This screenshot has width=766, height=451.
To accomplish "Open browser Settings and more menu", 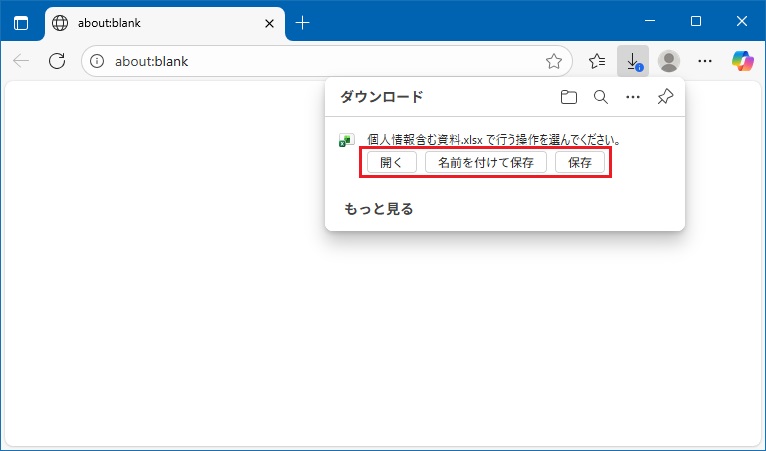I will tap(705, 61).
